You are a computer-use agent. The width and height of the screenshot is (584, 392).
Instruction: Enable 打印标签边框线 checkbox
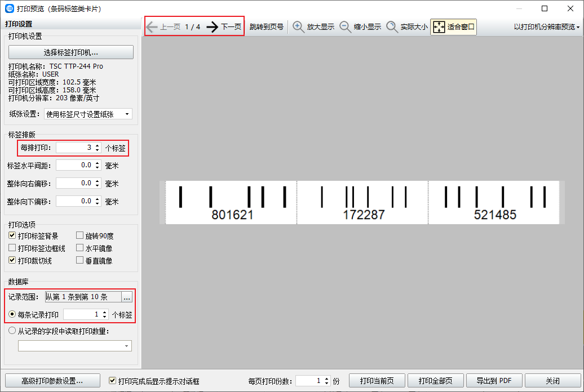pyautogui.click(x=12, y=248)
